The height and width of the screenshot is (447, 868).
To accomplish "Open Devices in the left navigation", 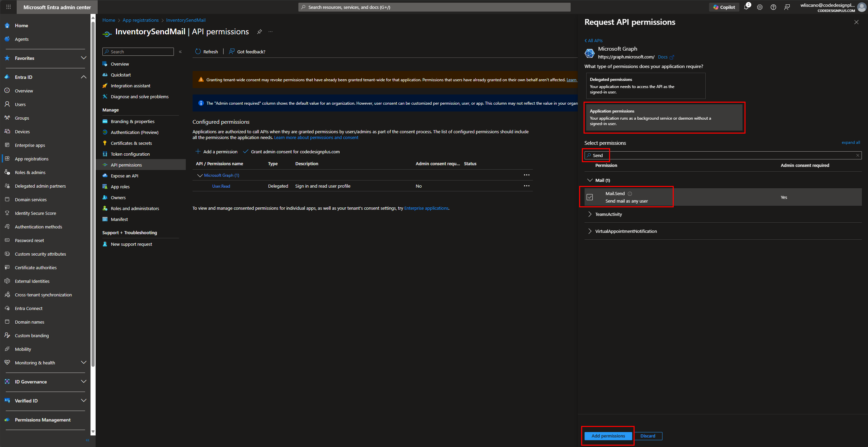I will click(x=22, y=132).
